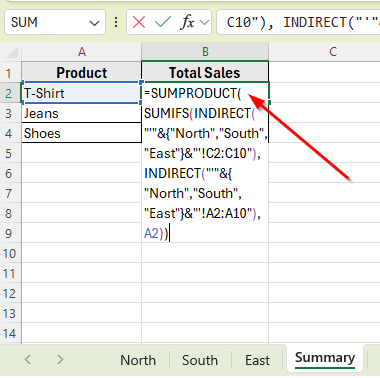Click the formula bar drag-handle dots

pos(116,22)
